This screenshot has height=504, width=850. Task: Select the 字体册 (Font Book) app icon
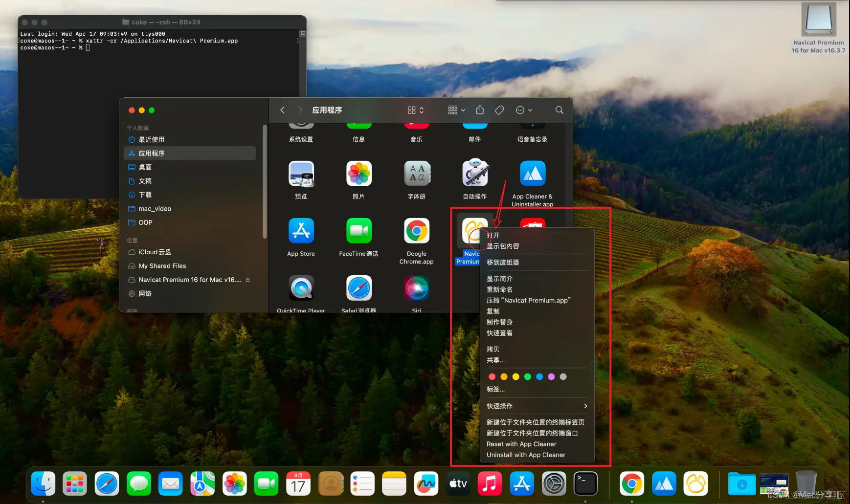[417, 174]
